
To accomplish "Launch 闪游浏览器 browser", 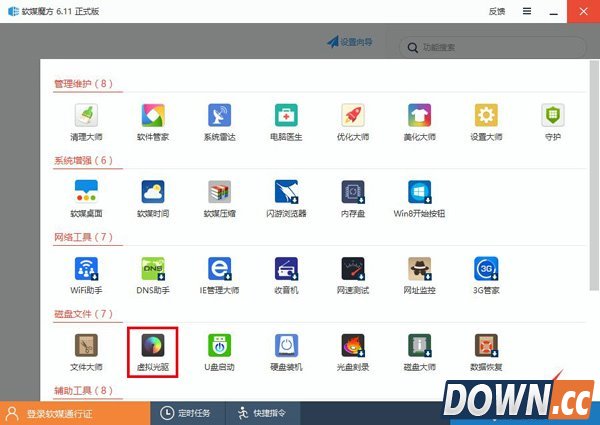I will pos(286,199).
